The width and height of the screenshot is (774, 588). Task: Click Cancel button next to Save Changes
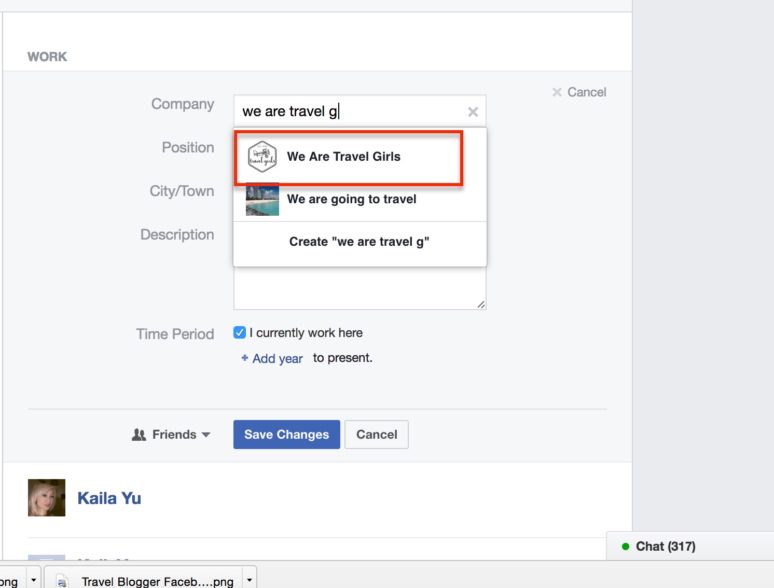click(x=377, y=434)
